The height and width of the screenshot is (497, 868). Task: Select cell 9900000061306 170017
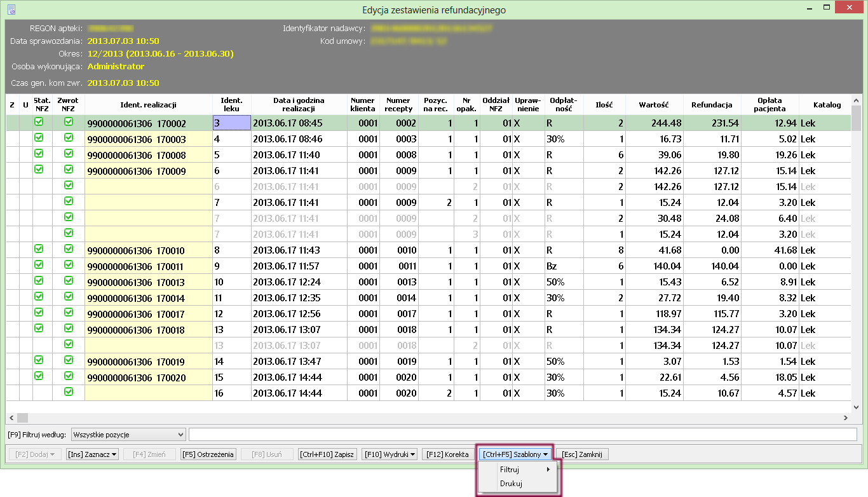(x=148, y=314)
